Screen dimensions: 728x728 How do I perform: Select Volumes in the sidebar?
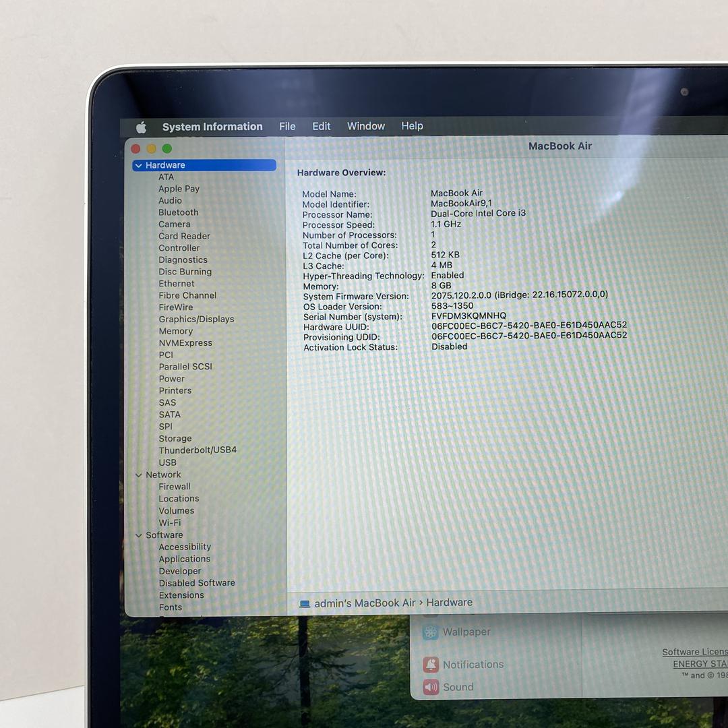pos(177,511)
